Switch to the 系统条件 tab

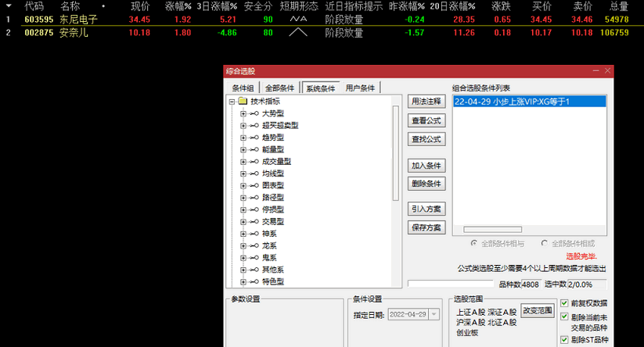click(x=320, y=88)
